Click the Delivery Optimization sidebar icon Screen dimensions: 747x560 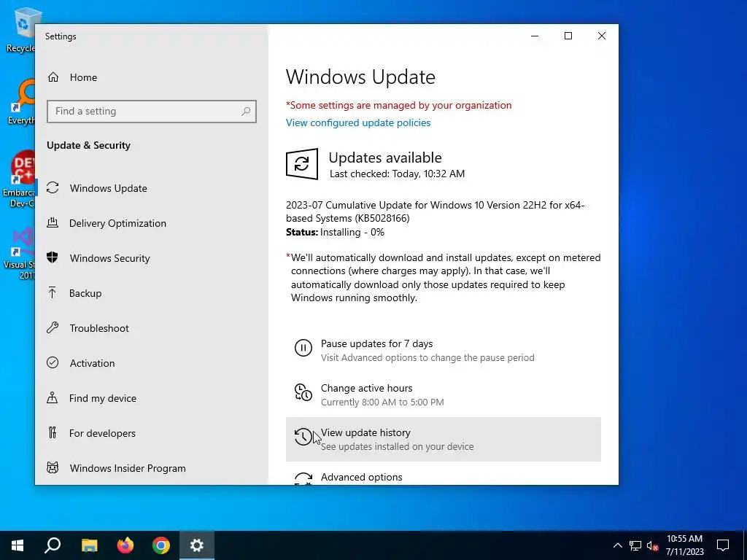[x=53, y=223]
